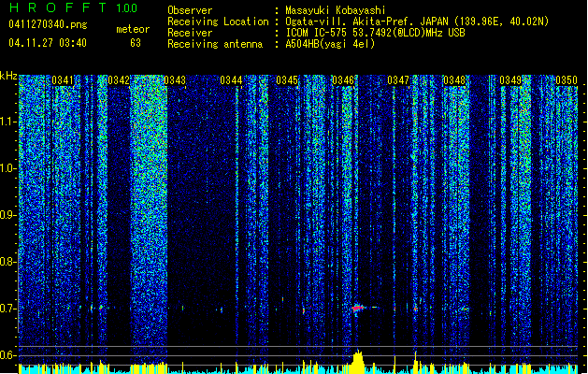Click the tallest yellow intensity peak below 0346
This screenshot has height=374, width=588.
[x=358, y=362]
